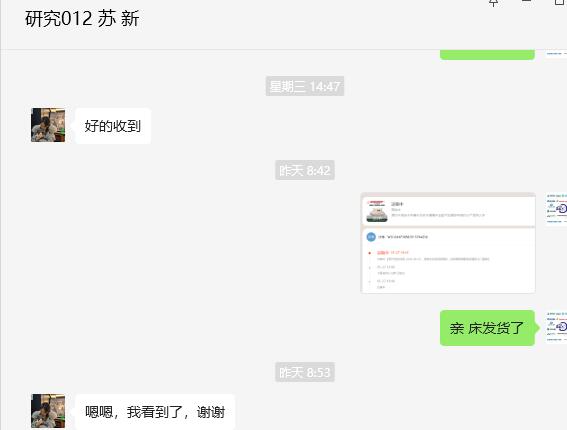The image size is (567, 430).
Task: Click my avatar beside 亲 床发货了
Action: click(557, 328)
